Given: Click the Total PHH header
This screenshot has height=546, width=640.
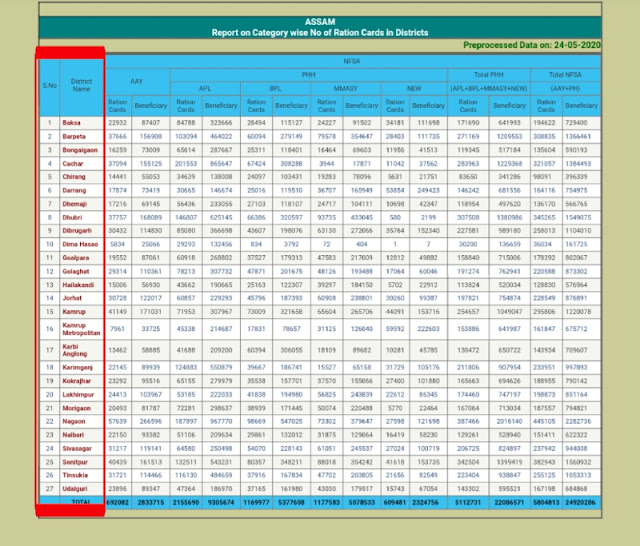Looking at the screenshot, I should (489, 75).
